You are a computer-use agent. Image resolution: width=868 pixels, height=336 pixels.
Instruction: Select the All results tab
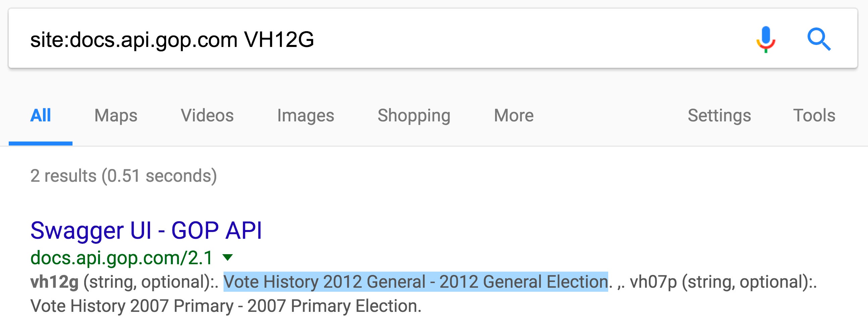click(40, 115)
